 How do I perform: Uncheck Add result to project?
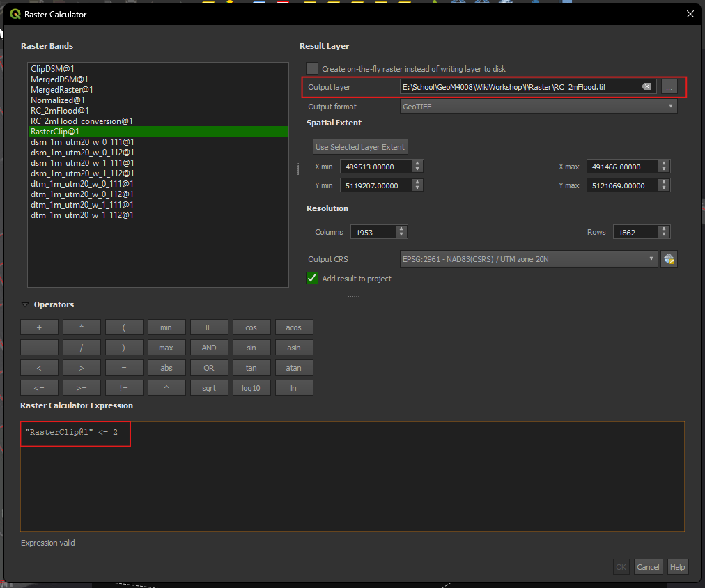pos(312,279)
